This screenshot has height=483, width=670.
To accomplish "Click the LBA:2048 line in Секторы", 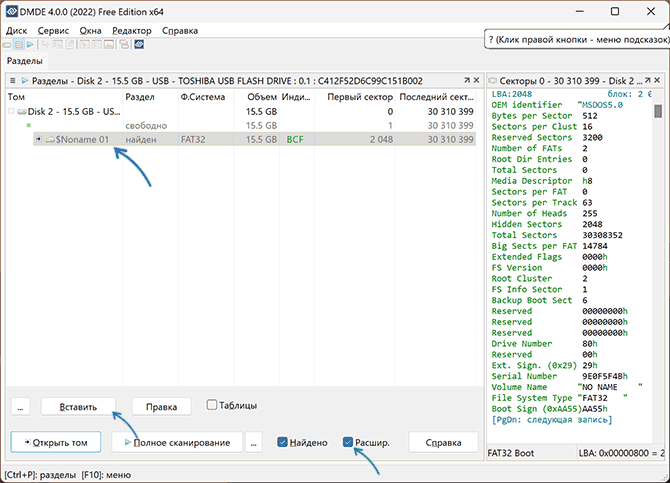I will (511, 94).
